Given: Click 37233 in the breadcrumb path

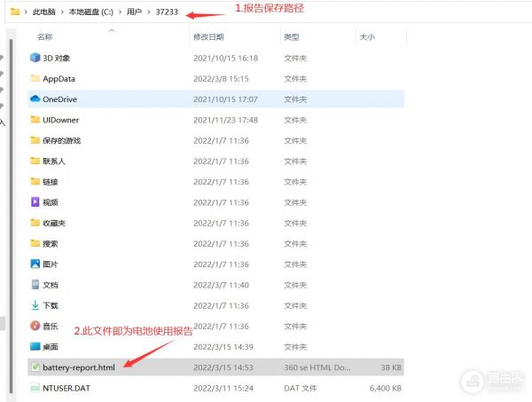Looking at the screenshot, I should 167,12.
